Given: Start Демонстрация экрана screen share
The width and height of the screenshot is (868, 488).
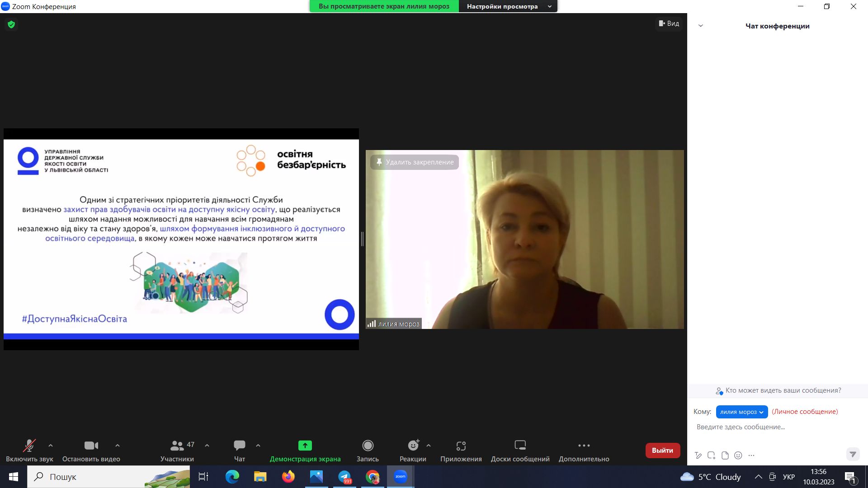Looking at the screenshot, I should point(305,450).
